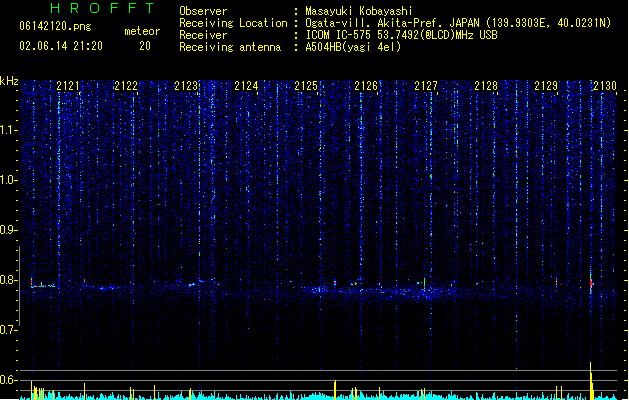Click the 0.9 kHz axis label

[x=8, y=230]
